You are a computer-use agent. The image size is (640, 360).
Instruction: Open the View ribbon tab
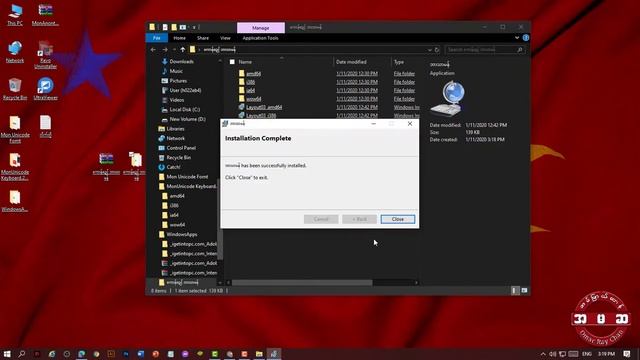[225, 38]
